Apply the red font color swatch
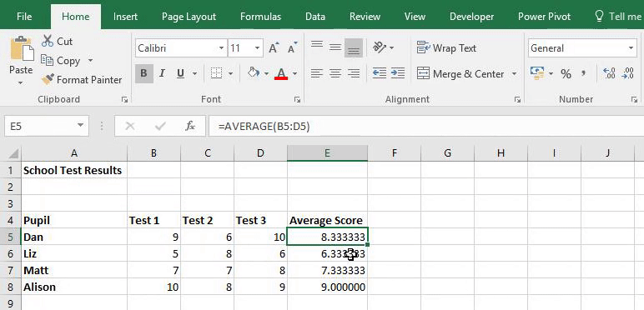 click(x=281, y=74)
